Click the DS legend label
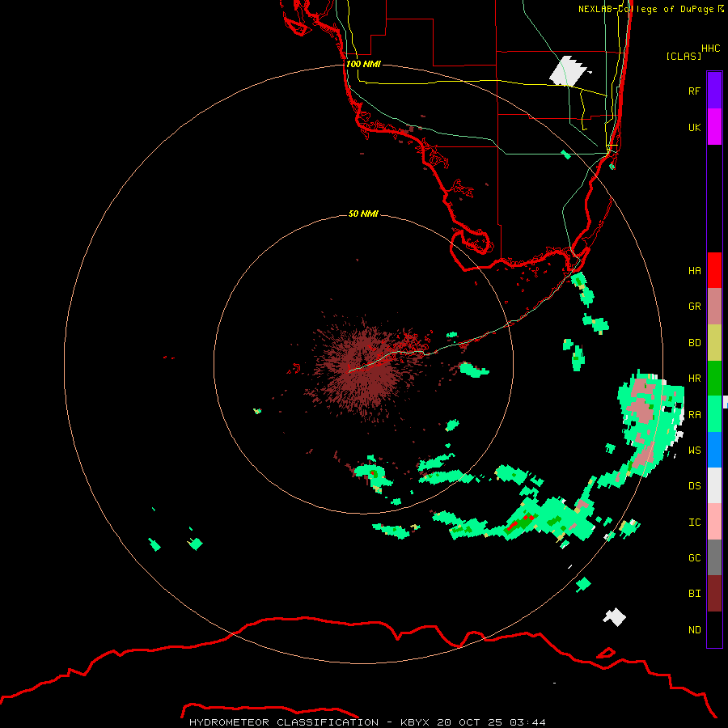The width and height of the screenshot is (728, 728). pos(694,486)
